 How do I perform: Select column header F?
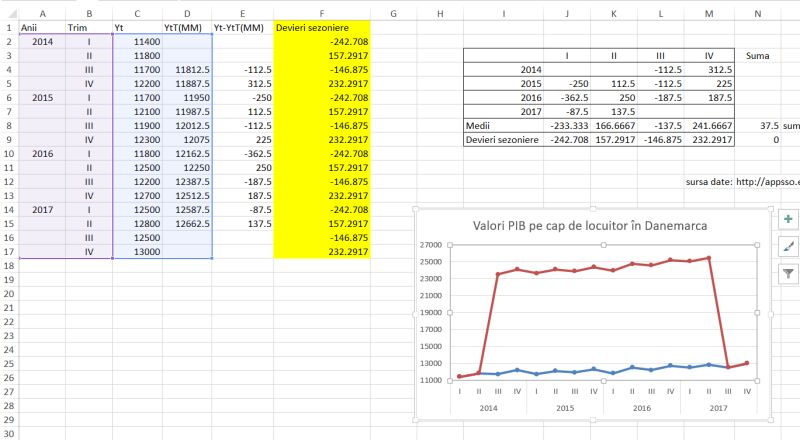tap(322, 14)
